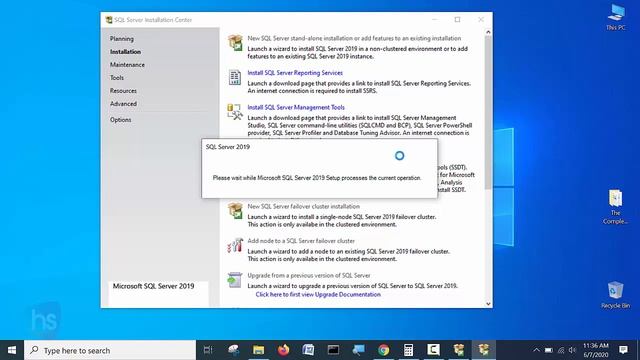Open the Action Center notifications icon
The image size is (640, 360).
[x=623, y=350]
